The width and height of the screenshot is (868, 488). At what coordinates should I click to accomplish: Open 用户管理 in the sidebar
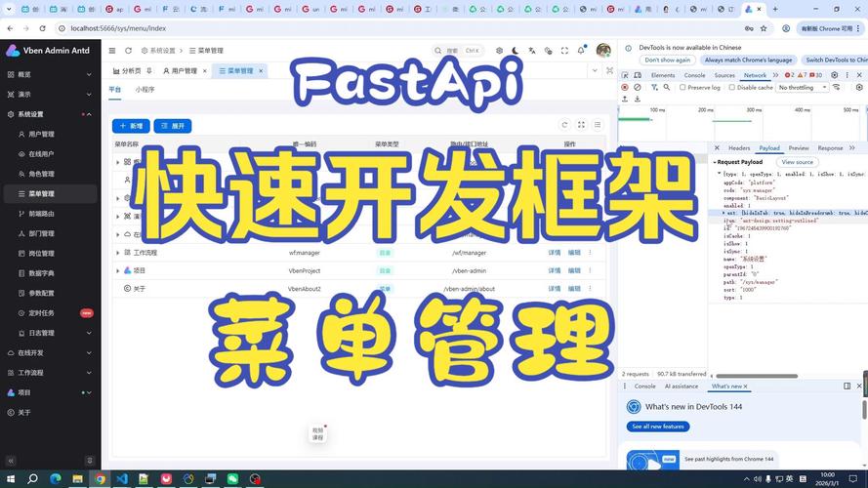coord(51,134)
